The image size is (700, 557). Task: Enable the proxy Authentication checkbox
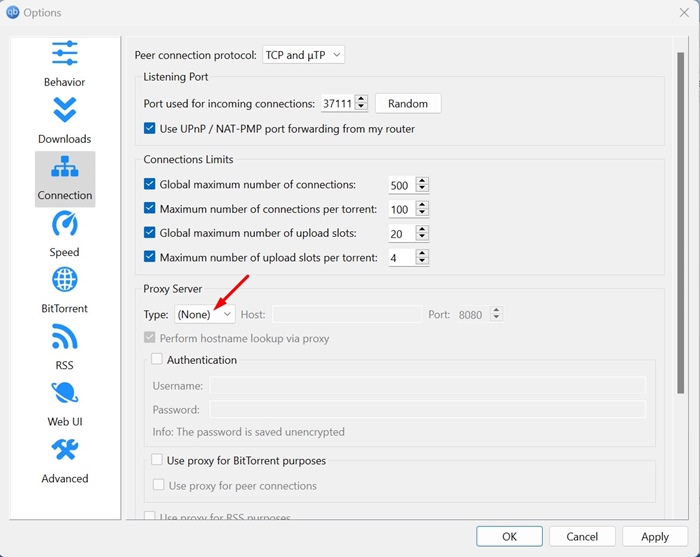(x=157, y=359)
